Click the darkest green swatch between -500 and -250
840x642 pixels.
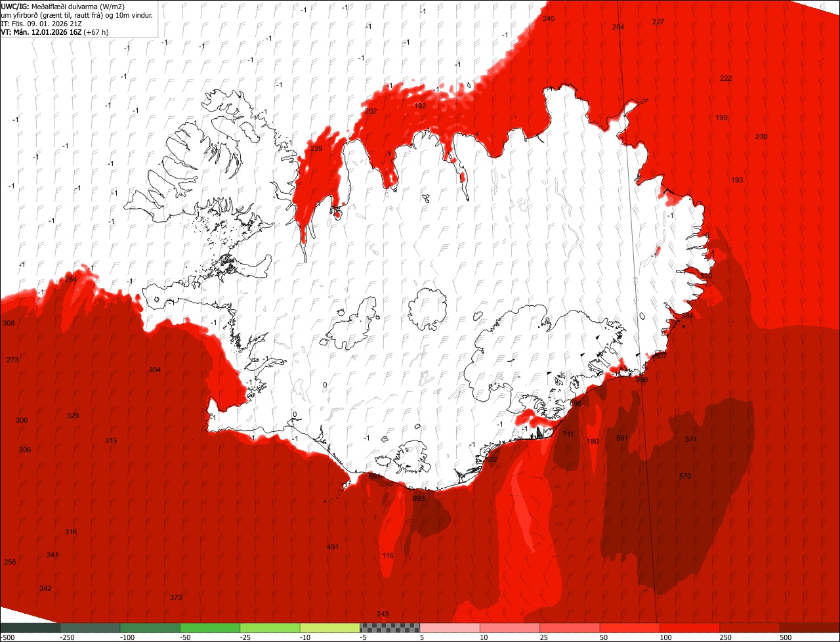pyautogui.click(x=30, y=628)
